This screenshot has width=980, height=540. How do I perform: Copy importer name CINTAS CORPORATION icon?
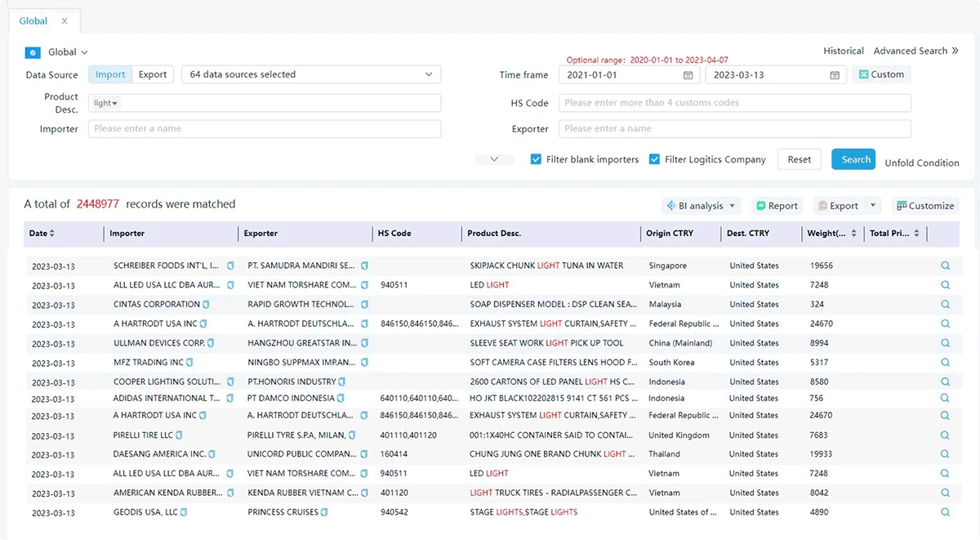point(206,305)
